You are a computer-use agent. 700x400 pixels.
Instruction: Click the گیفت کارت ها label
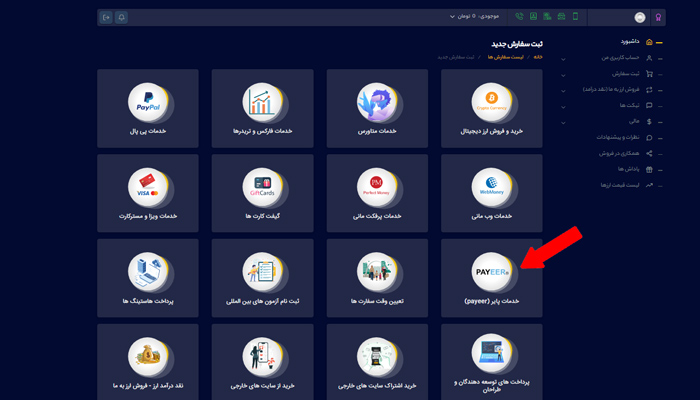262,216
